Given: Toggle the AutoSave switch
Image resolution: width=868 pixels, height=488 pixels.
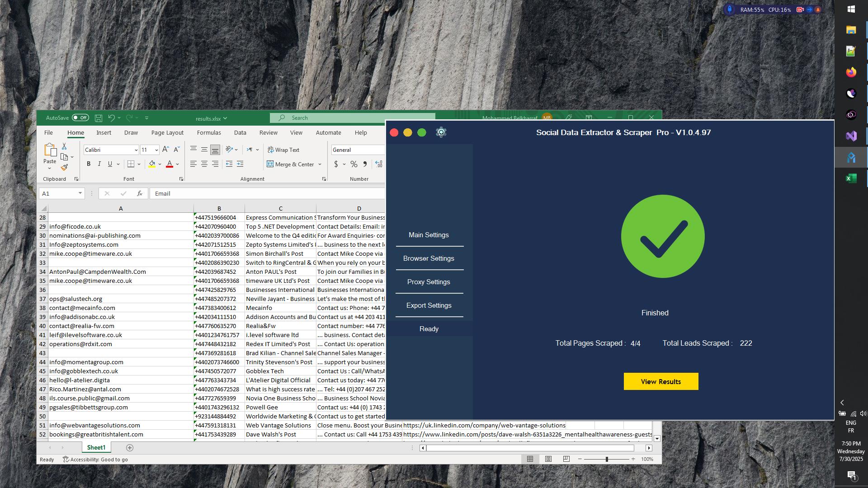Looking at the screenshot, I should point(80,118).
